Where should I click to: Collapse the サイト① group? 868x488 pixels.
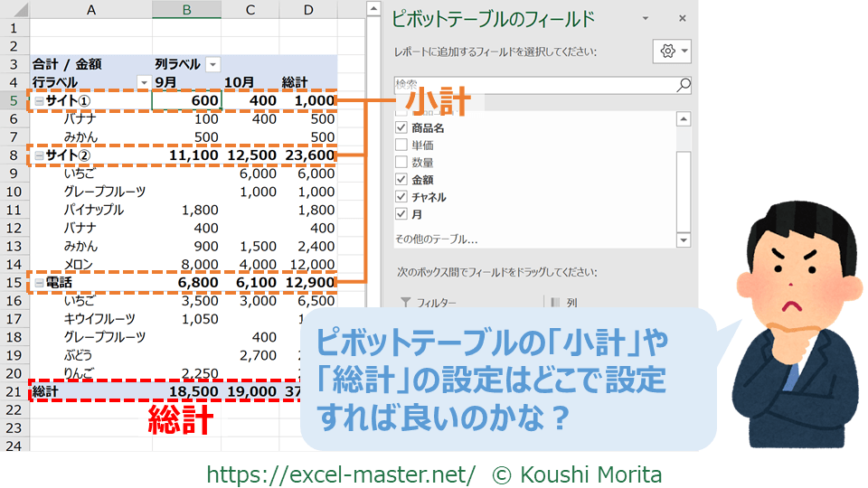pyautogui.click(x=38, y=100)
